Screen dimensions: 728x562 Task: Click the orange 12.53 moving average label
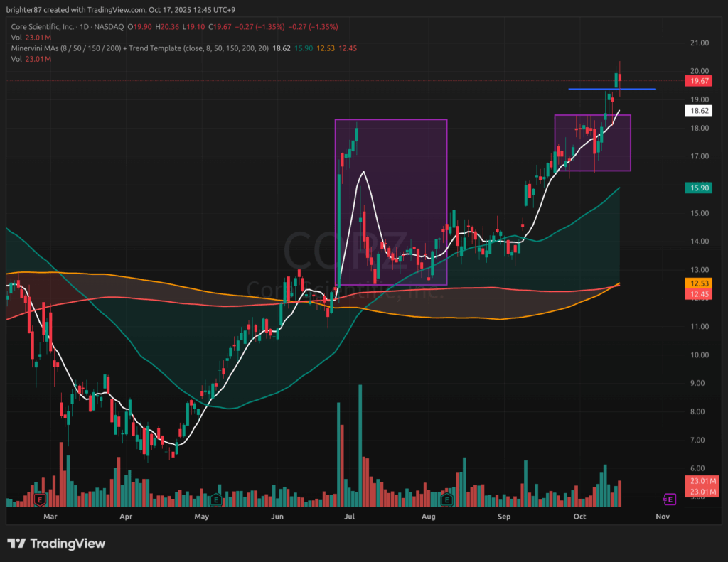697,283
